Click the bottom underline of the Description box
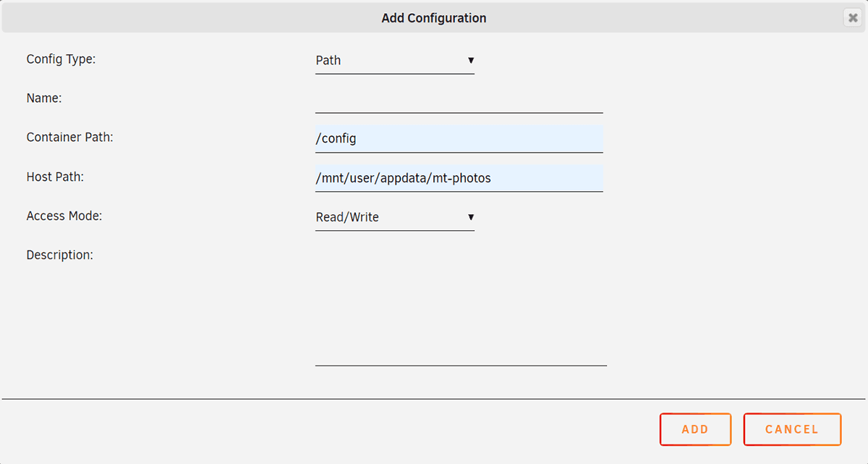The height and width of the screenshot is (464, 868). click(x=460, y=366)
